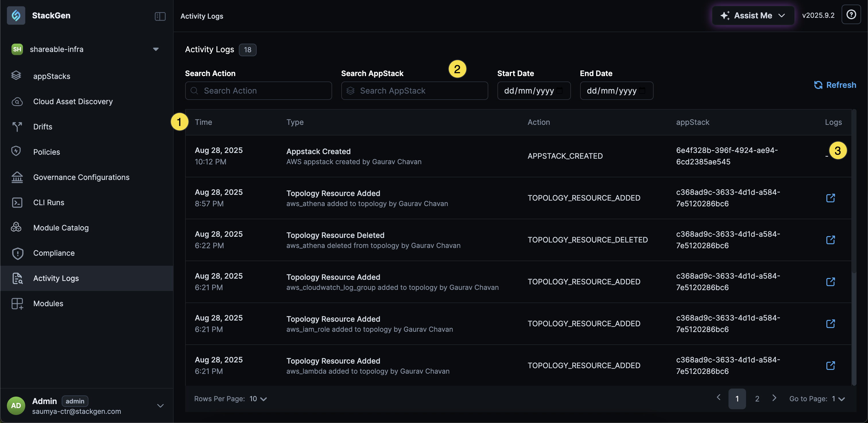Screen dimensions: 868x423
Task: Go to Governance Configurations
Action: 87,177
